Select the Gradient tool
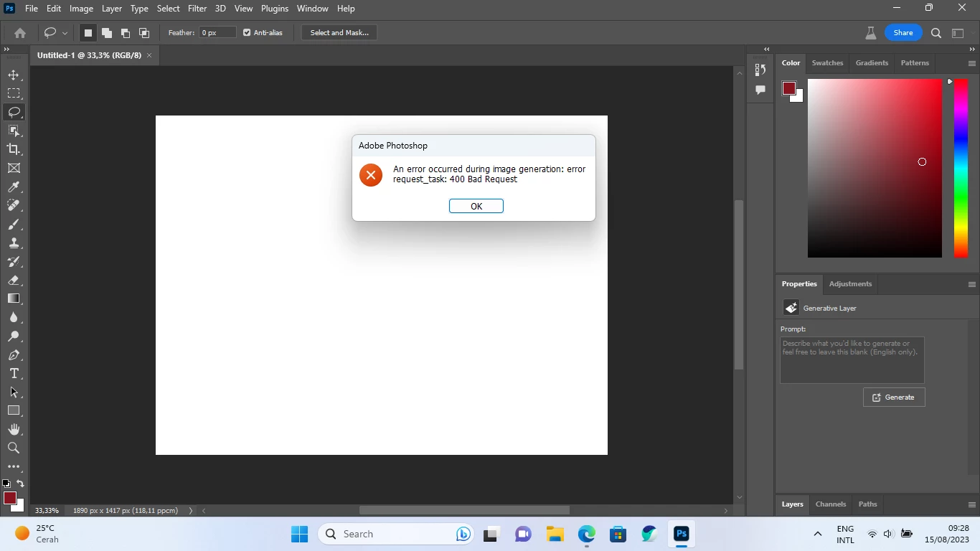 tap(14, 298)
